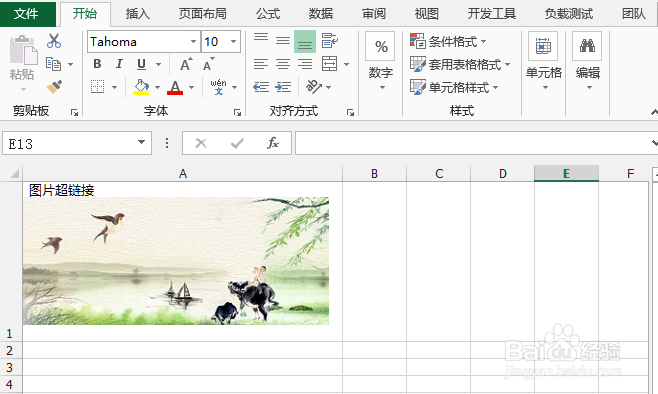Switch to the Insert (插入) tab
Image resolution: width=658 pixels, height=394 pixels.
tap(138, 14)
